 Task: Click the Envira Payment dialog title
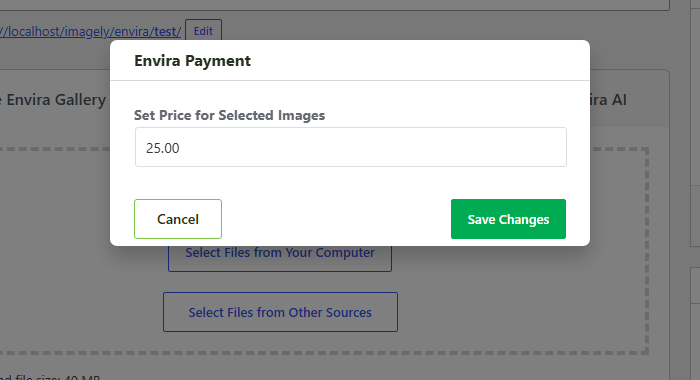[192, 61]
